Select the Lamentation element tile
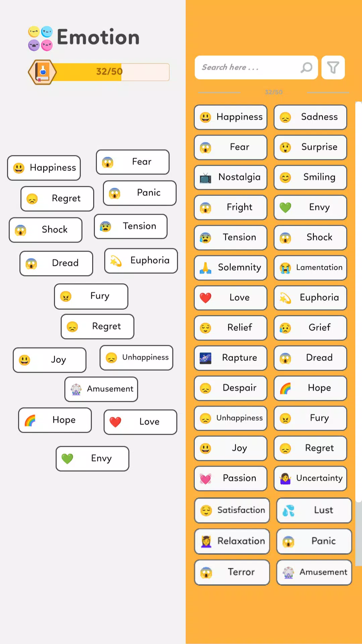 [x=310, y=268]
